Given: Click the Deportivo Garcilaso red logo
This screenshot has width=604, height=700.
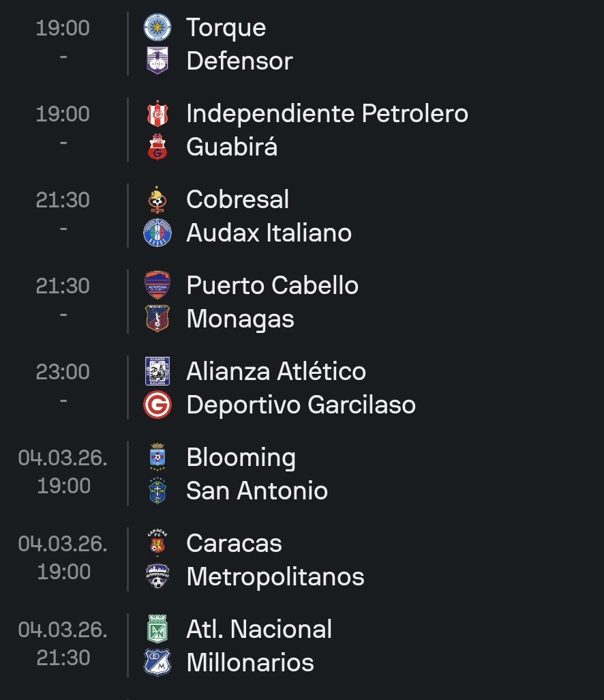Looking at the screenshot, I should pos(157,405).
